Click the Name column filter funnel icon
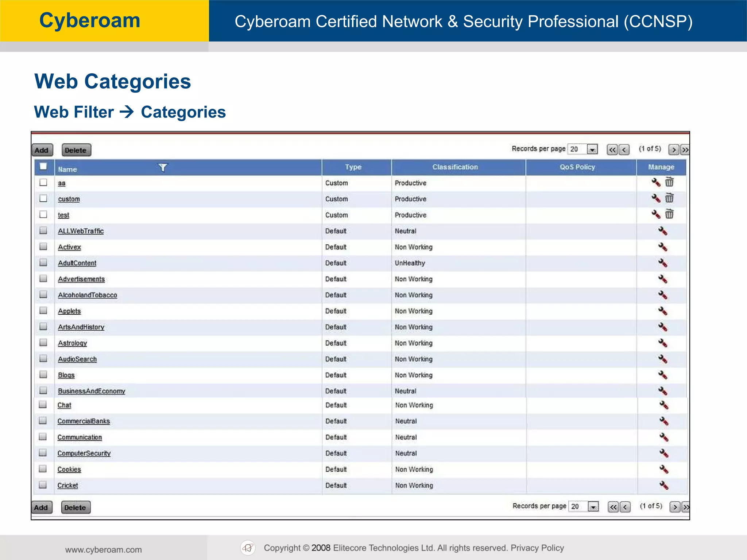Screen dimensions: 747x560 163,167
